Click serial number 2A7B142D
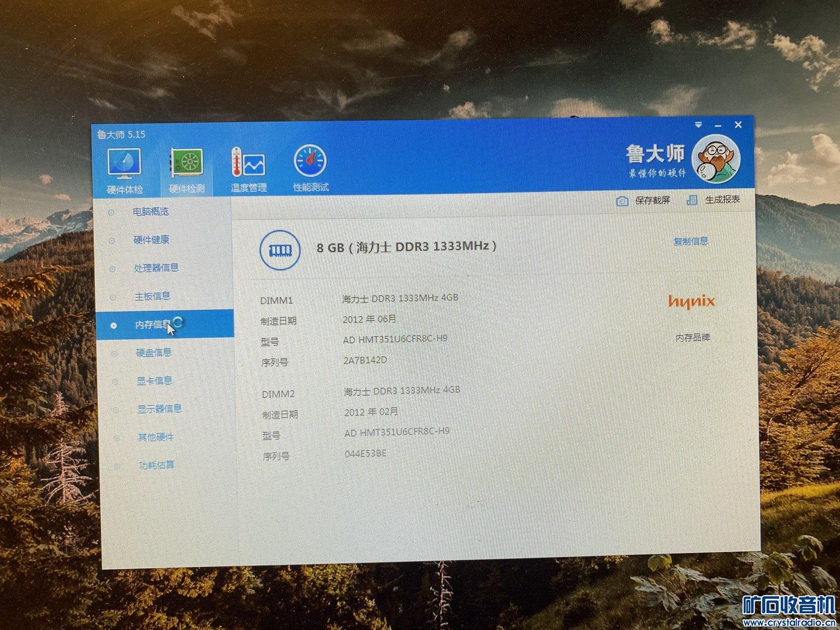This screenshot has width=840, height=630. tap(365, 360)
